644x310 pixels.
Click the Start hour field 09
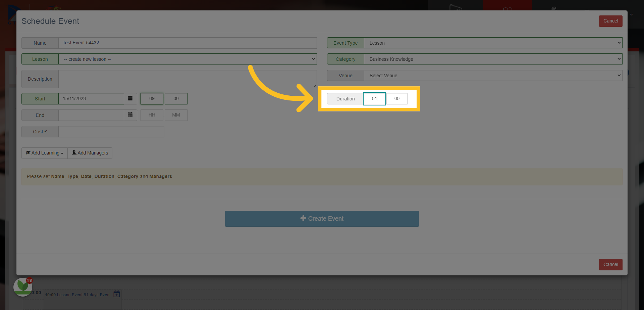coord(152,99)
